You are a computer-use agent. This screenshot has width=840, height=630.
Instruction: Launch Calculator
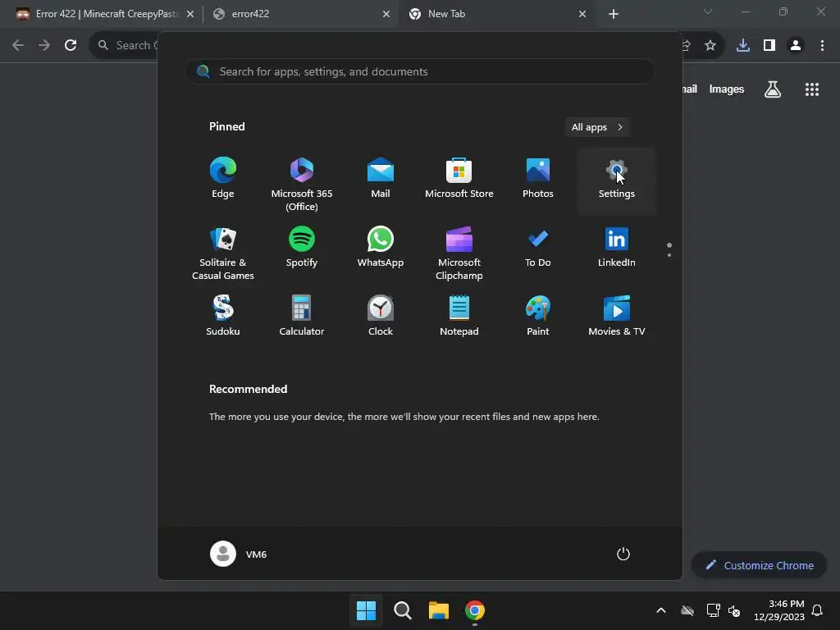(x=302, y=317)
